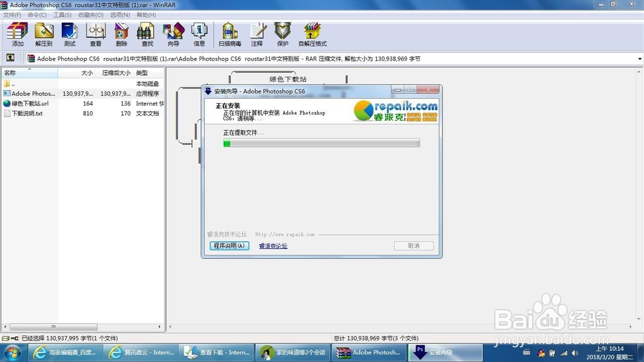Minimize the installer wizard dialog

[x=397, y=90]
